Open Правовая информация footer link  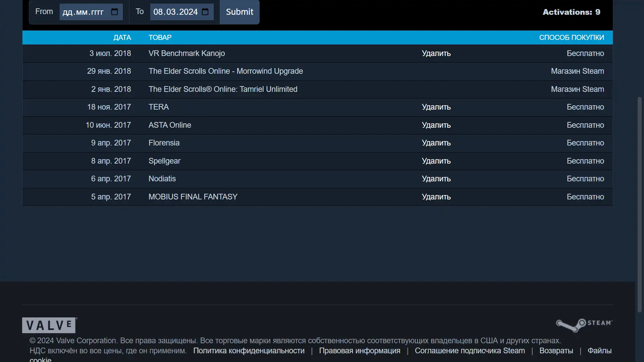tap(360, 351)
